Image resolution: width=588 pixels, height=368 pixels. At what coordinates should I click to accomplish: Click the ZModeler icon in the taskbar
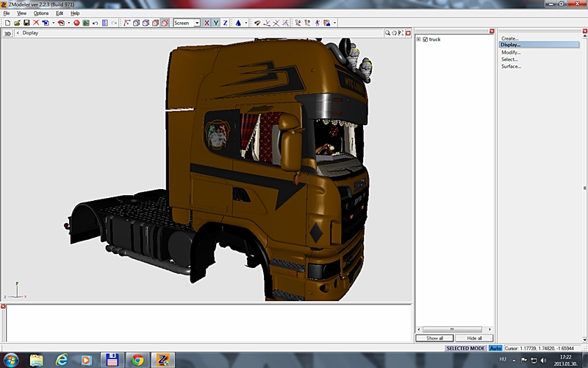click(162, 360)
